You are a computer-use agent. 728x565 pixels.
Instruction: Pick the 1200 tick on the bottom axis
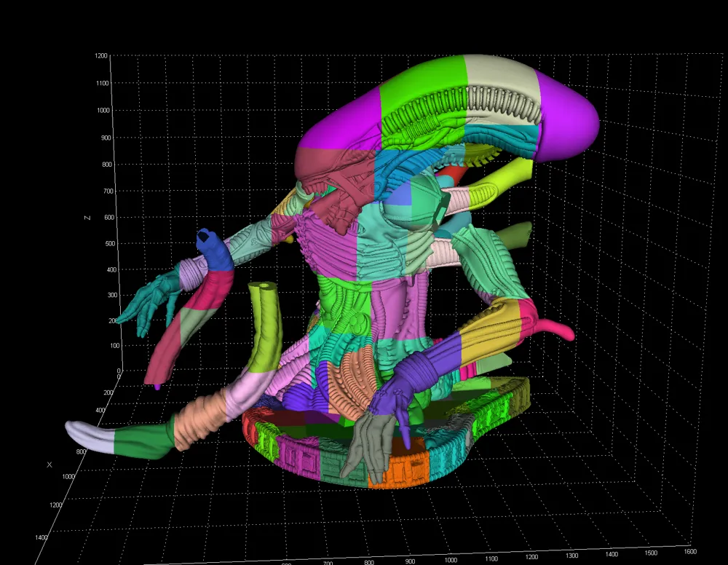[x=531, y=557]
